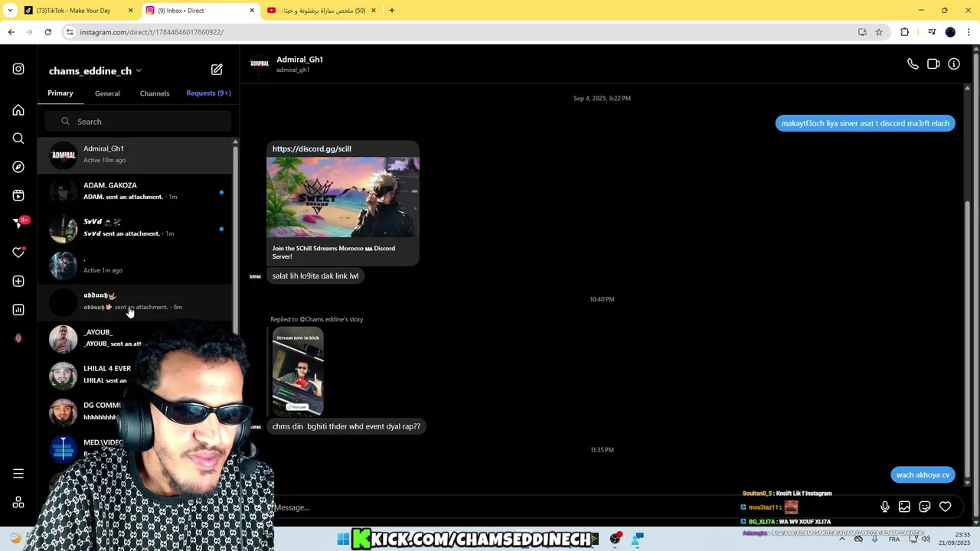Open the Chrome extensions puzzle icon

(905, 32)
